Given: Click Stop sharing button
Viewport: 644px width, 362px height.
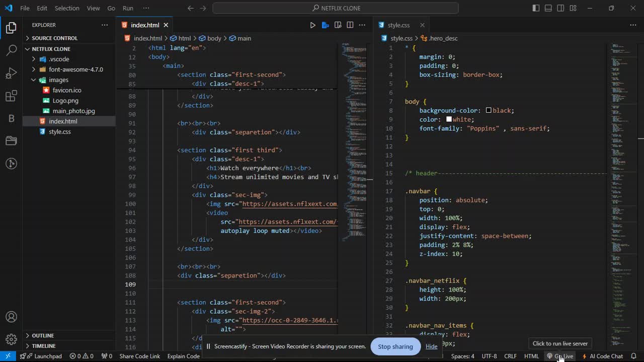Looking at the screenshot, I should 395,346.
